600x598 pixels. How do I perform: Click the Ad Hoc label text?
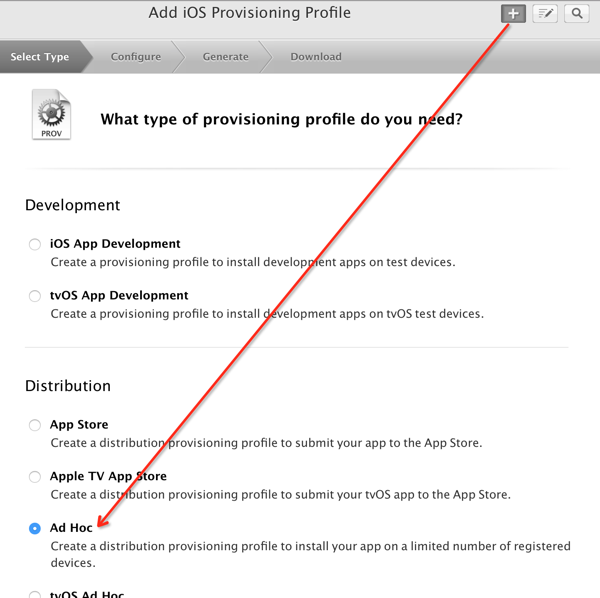pos(71,528)
